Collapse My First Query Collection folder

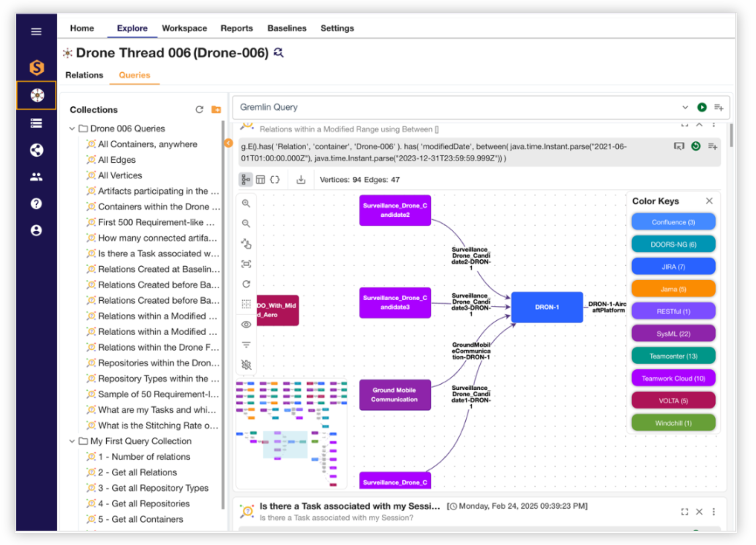pyautogui.click(x=72, y=441)
